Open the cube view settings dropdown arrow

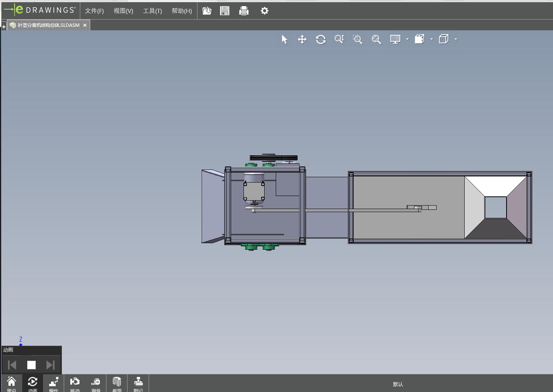pos(456,39)
